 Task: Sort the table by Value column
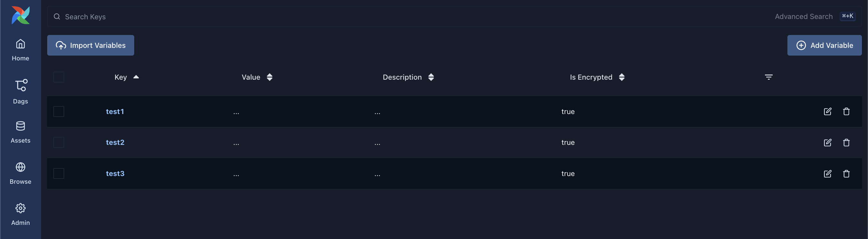(x=269, y=77)
